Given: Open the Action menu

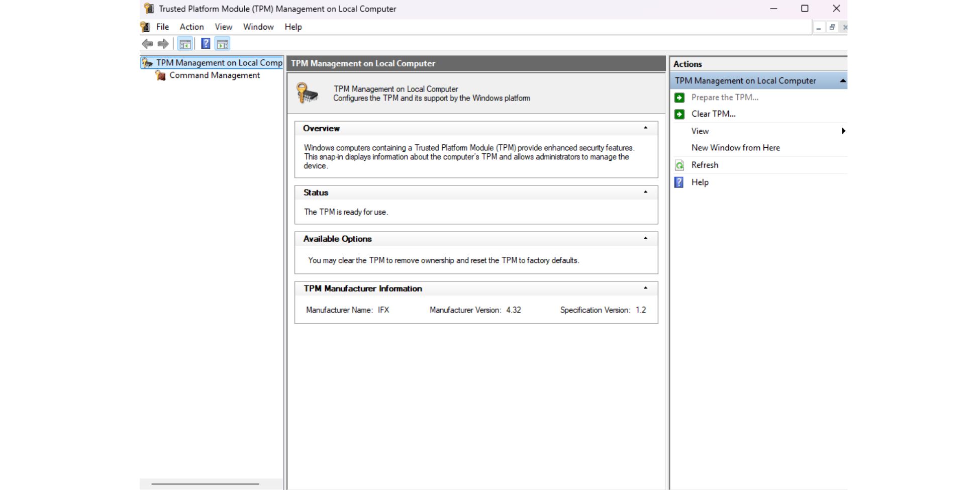Looking at the screenshot, I should pyautogui.click(x=191, y=27).
